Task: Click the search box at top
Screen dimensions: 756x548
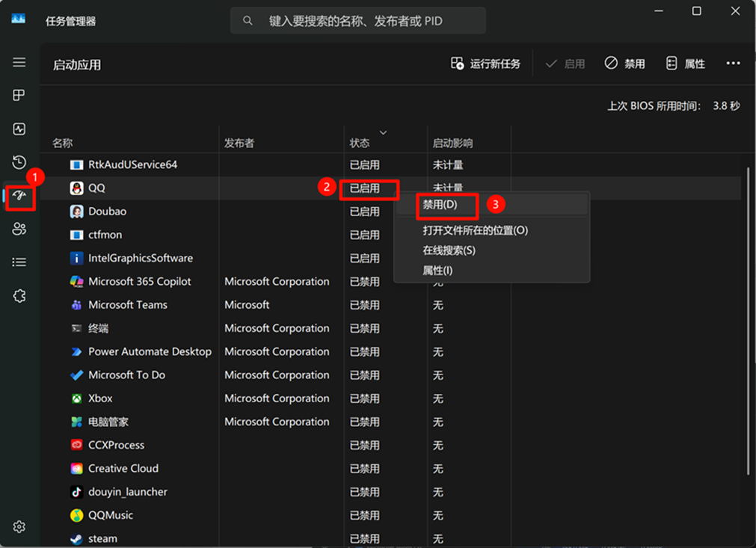Action: coord(357,21)
